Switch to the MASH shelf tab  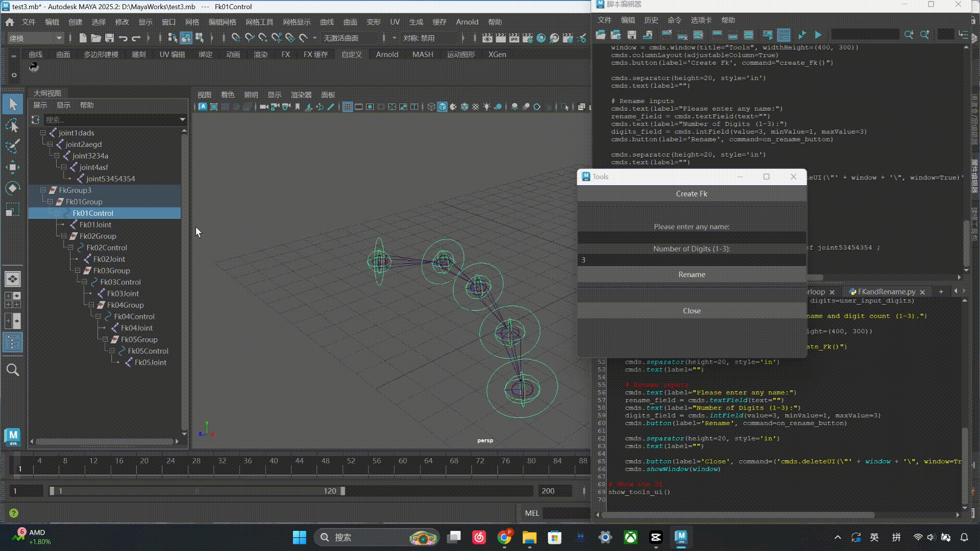423,54
